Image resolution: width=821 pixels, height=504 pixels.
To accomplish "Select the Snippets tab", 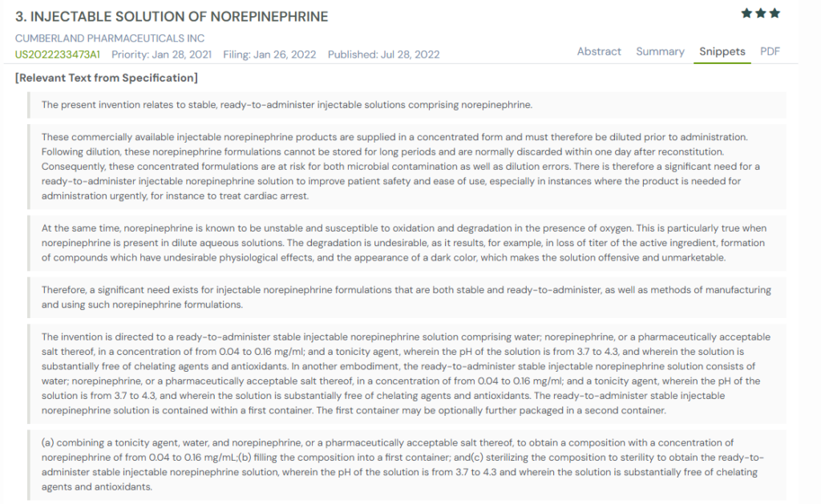I will [x=722, y=51].
